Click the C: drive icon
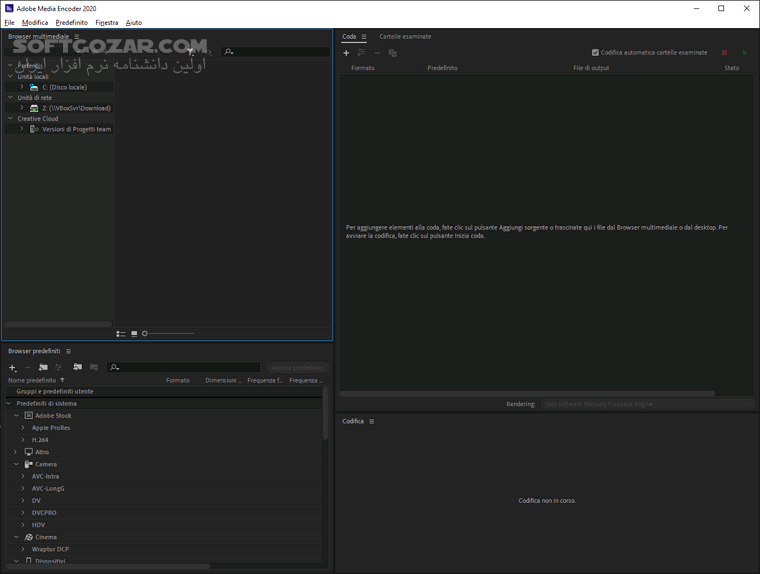 (x=34, y=87)
